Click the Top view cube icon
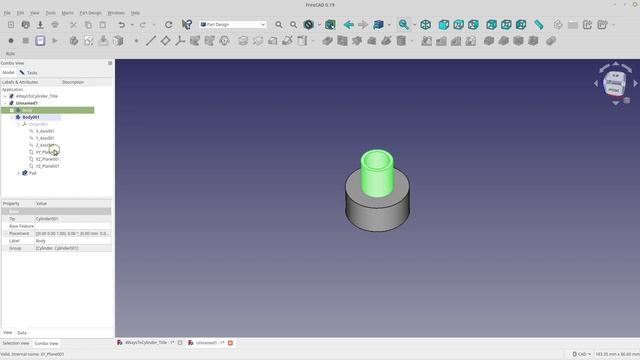 point(458,24)
